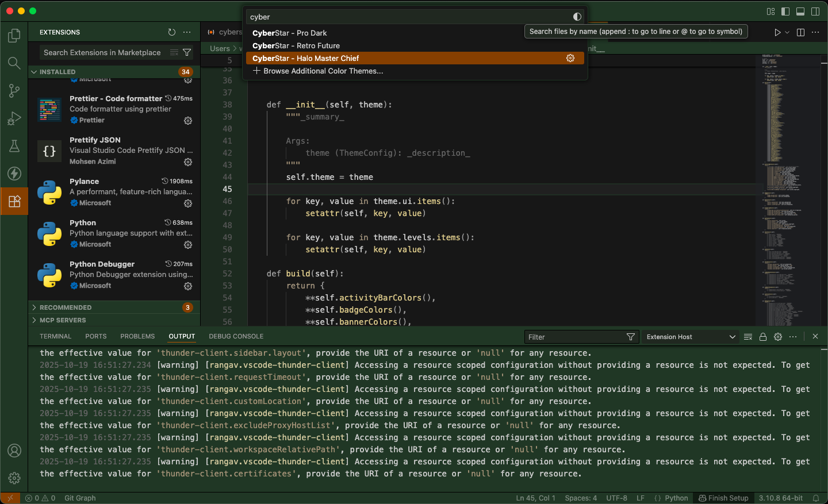This screenshot has width=828, height=504.
Task: Open notifications bell in status bar
Action: [x=816, y=498]
